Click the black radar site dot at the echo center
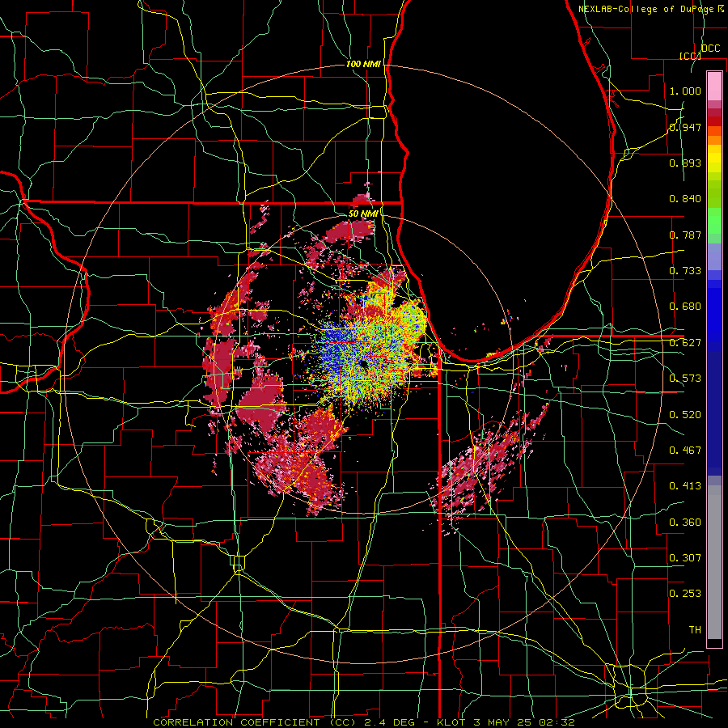Screen dimensions: 728x728 363,365
